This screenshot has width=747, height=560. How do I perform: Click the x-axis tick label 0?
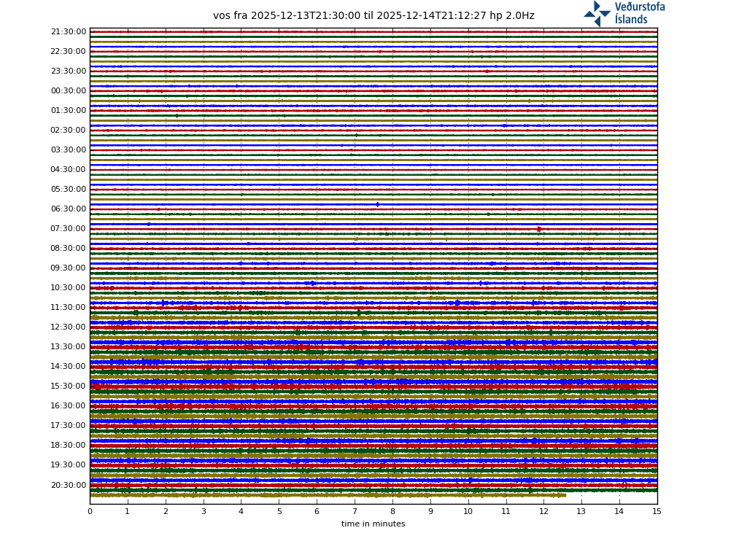90,512
